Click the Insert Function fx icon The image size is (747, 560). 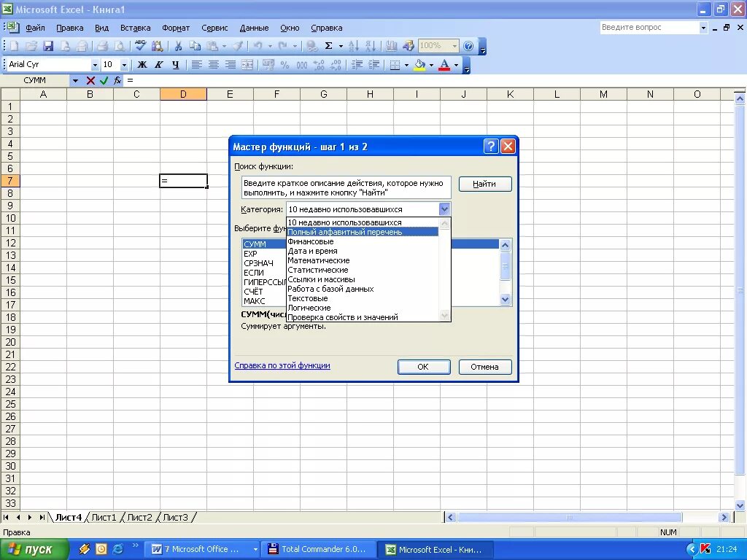[x=117, y=80]
